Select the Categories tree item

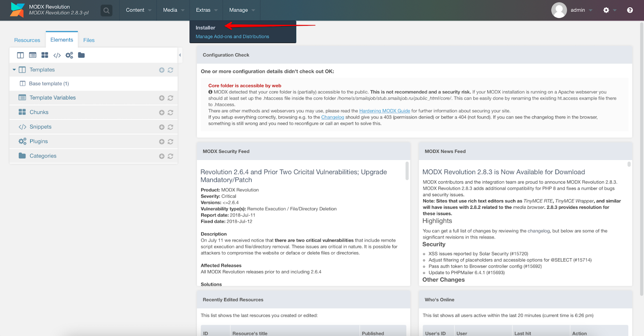coord(43,156)
